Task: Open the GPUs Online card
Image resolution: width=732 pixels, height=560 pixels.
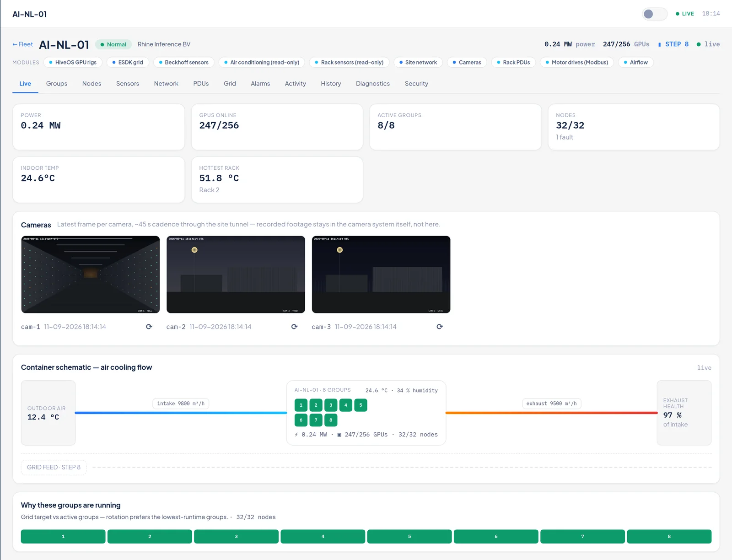Action: 277,127
